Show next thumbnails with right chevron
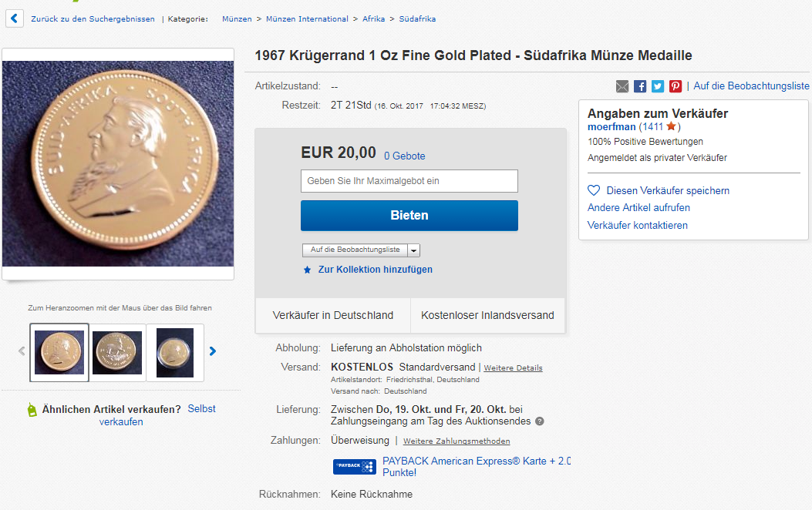812x510 pixels. [x=213, y=351]
